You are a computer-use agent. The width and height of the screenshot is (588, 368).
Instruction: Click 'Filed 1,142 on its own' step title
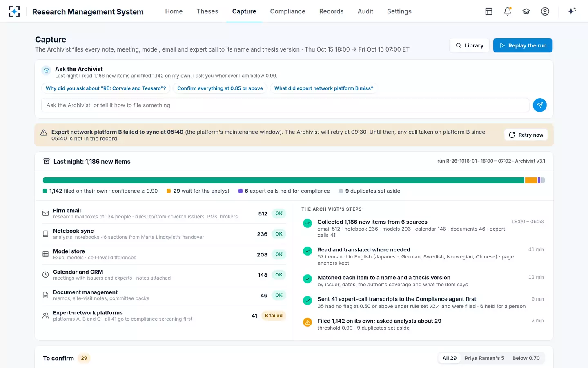pos(379,321)
